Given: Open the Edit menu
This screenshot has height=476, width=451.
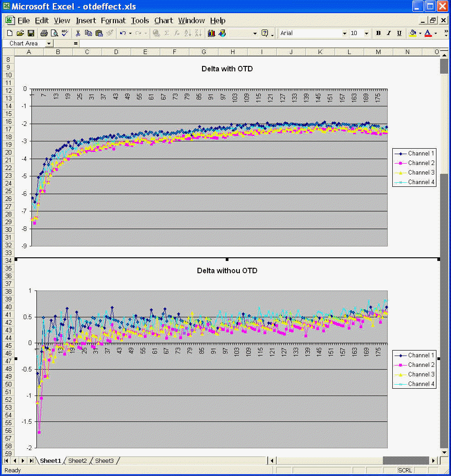Looking at the screenshot, I should pyautogui.click(x=41, y=20).
